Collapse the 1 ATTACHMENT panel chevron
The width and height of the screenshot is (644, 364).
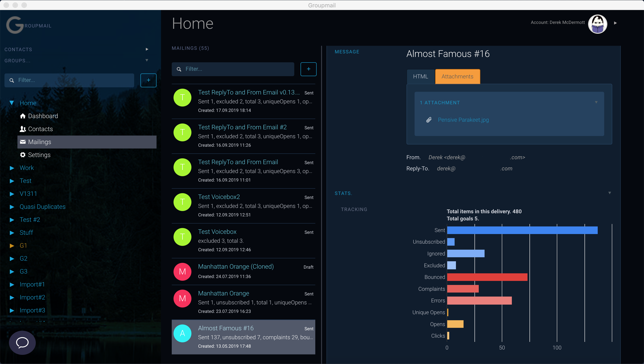coord(596,102)
